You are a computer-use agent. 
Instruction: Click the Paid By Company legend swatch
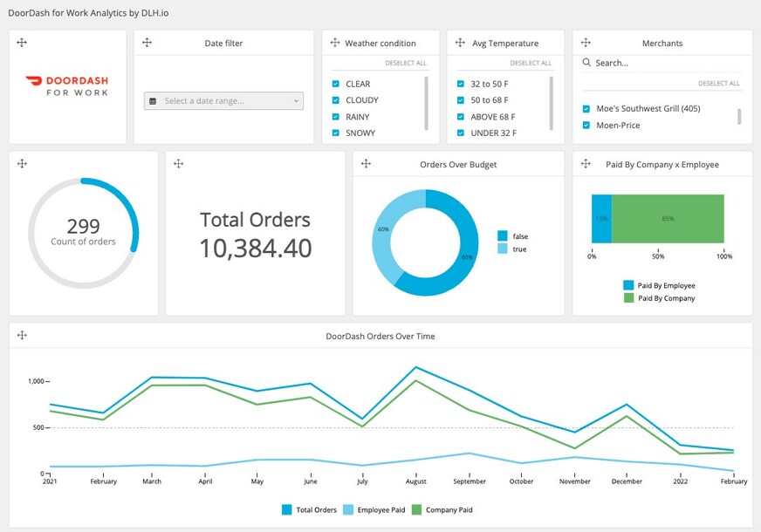pos(628,297)
